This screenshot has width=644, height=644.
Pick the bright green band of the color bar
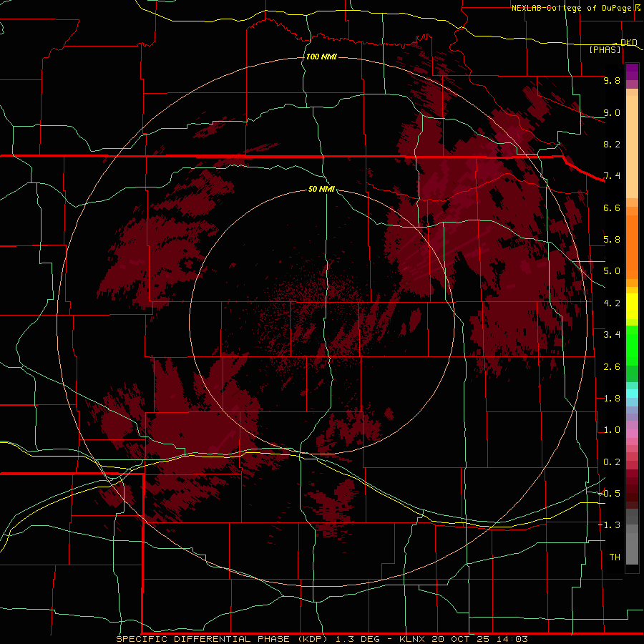pyautogui.click(x=632, y=346)
